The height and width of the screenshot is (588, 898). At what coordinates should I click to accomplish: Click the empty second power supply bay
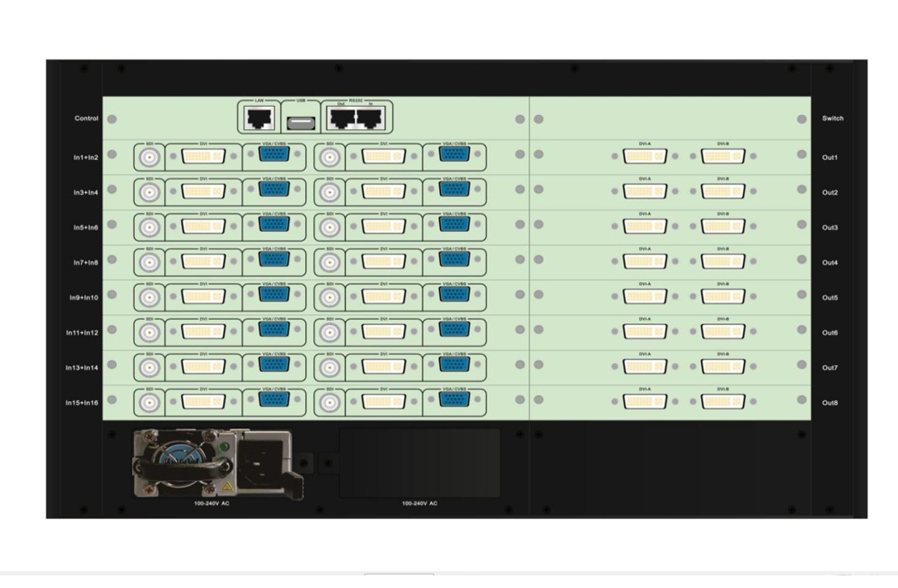pyautogui.click(x=419, y=463)
